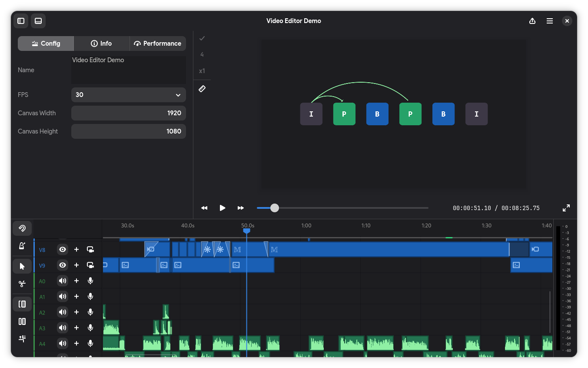The height and width of the screenshot is (368, 588).
Task: Click the camera record icon on track V8
Action: tap(90, 250)
